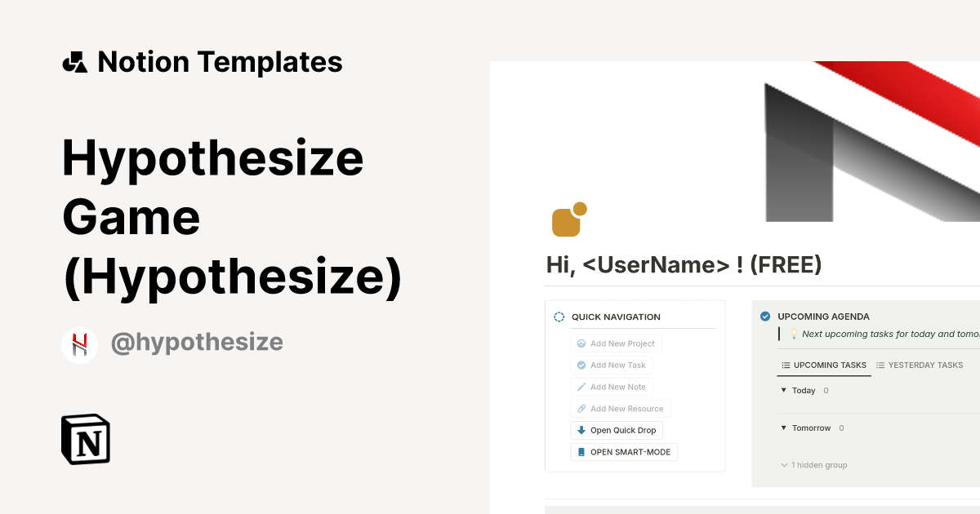
Task: Click the @hypothesize author link
Action: click(197, 342)
